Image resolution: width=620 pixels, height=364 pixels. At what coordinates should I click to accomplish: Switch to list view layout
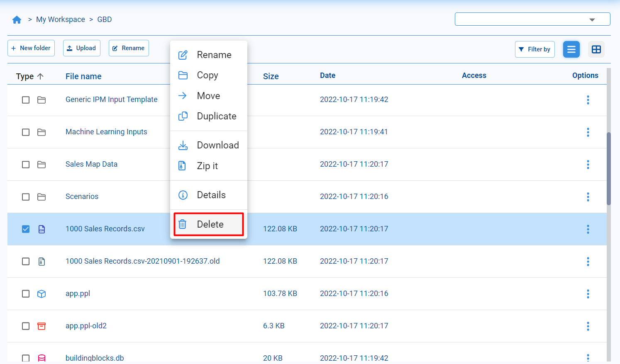(x=571, y=49)
